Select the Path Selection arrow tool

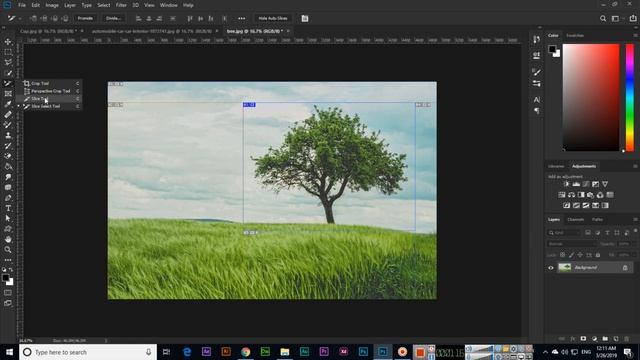click(x=8, y=218)
